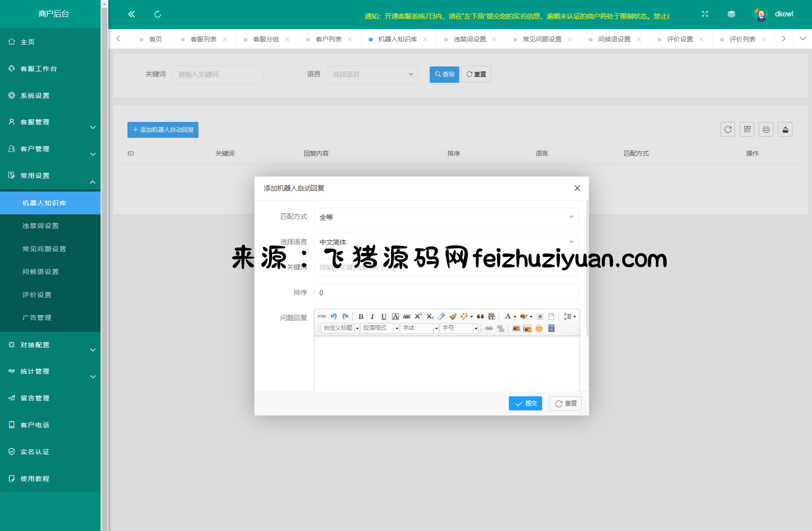This screenshot has width=812, height=531.
Task: Insert an emoticon using the smiley icon
Action: click(x=539, y=328)
